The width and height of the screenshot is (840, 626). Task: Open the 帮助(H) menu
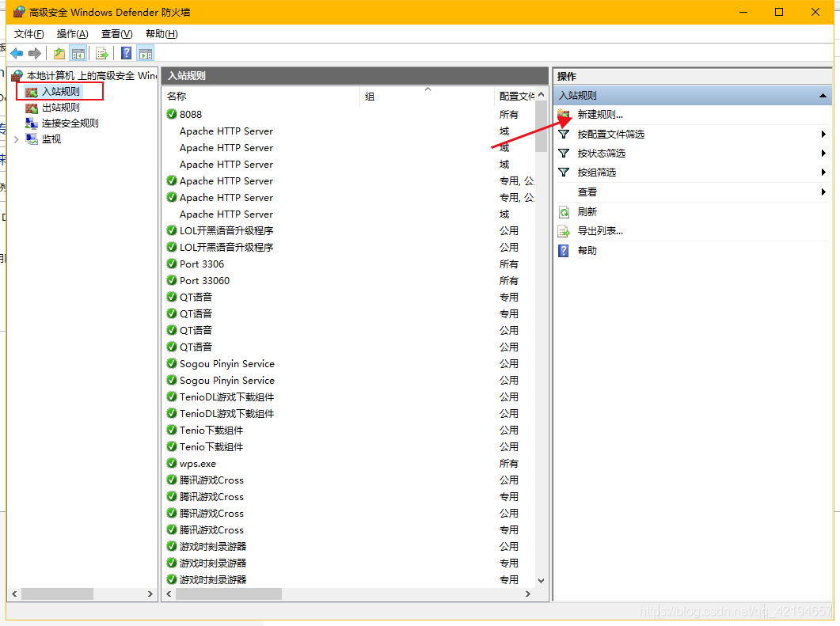[x=162, y=34]
